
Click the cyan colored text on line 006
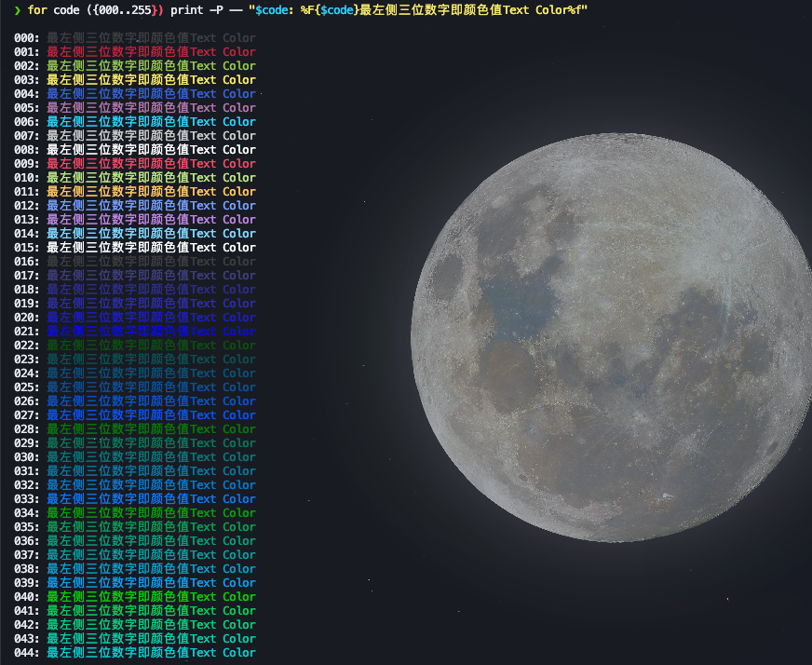point(150,122)
